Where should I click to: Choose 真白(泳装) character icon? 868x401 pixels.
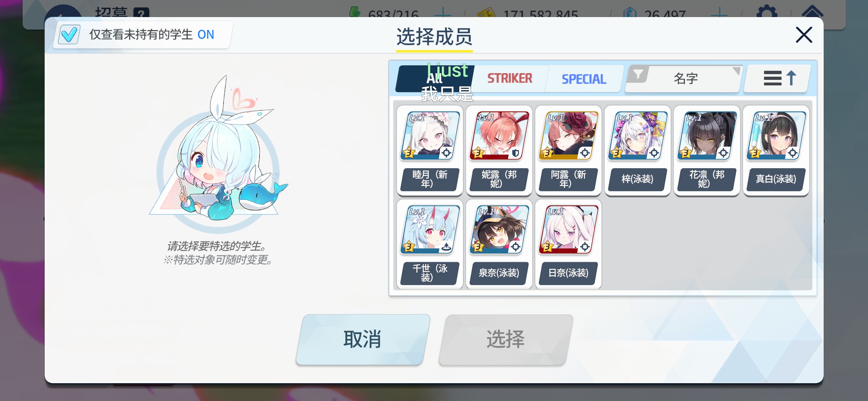pyautogui.click(x=776, y=136)
